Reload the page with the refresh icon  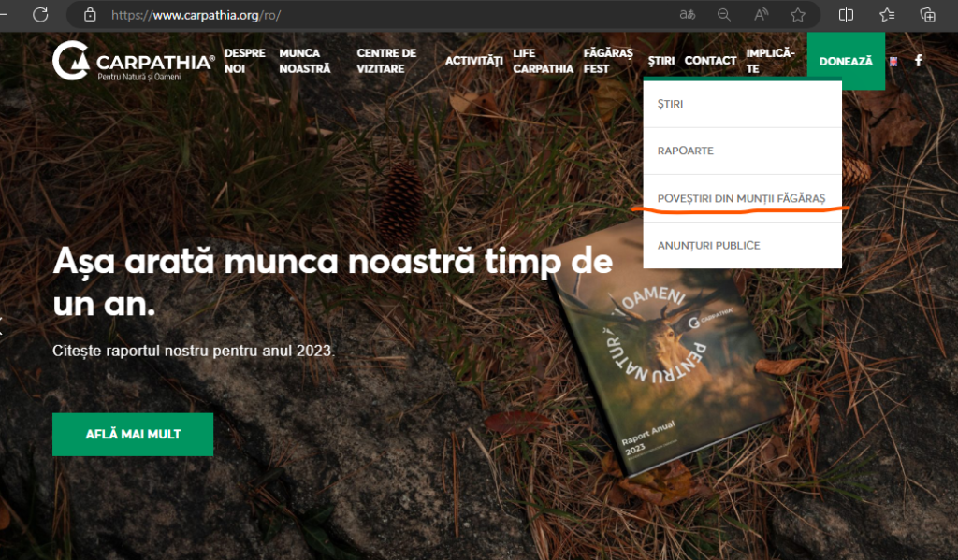point(40,15)
